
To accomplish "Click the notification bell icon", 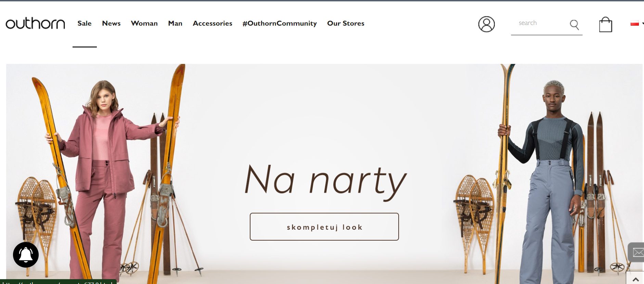I will tap(26, 255).
